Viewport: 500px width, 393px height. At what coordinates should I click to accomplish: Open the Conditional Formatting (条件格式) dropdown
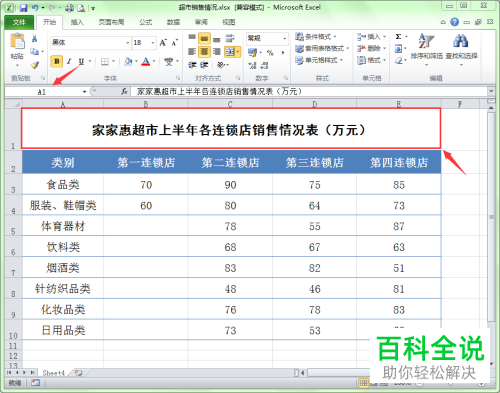(315, 37)
